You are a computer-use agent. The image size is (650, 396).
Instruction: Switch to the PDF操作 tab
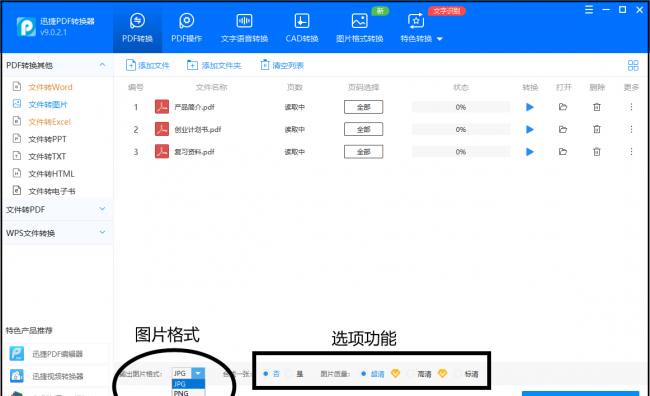[x=187, y=29]
